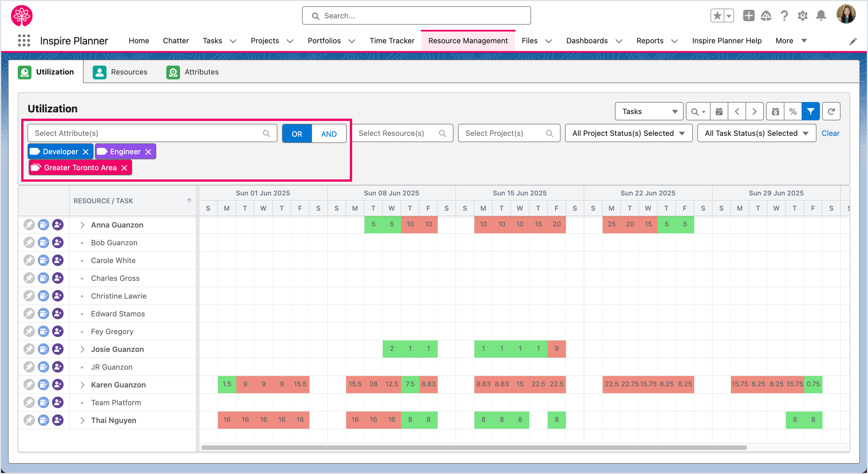Open the calendar date picker icon
The height and width of the screenshot is (474, 868).
click(719, 111)
